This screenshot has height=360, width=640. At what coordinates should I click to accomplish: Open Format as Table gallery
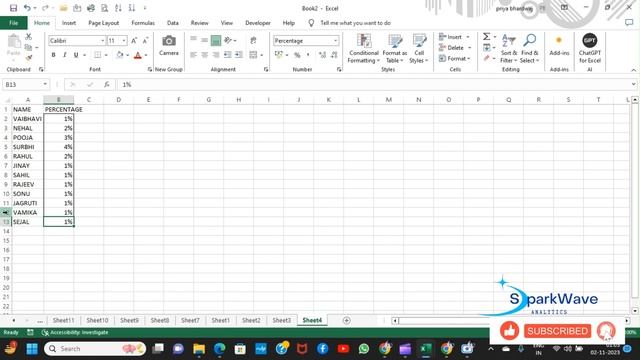point(394,49)
